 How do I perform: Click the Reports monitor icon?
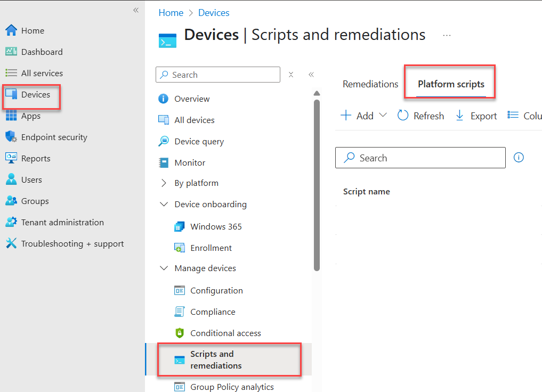[11, 158]
